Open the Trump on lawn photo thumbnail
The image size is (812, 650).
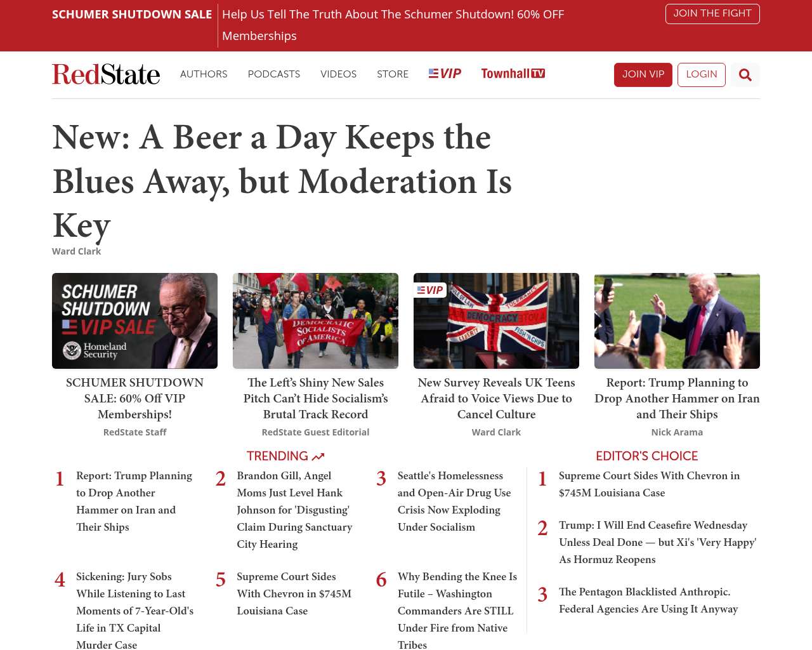(677, 321)
